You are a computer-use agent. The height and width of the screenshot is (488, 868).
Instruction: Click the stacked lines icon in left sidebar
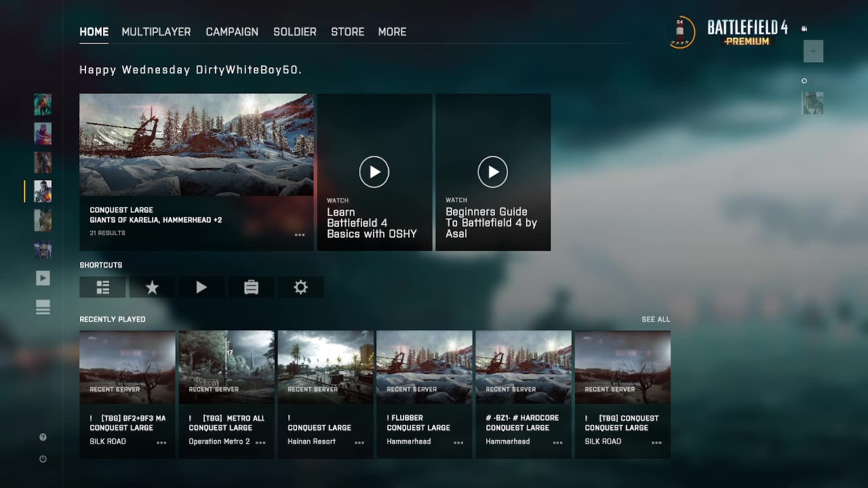43,308
